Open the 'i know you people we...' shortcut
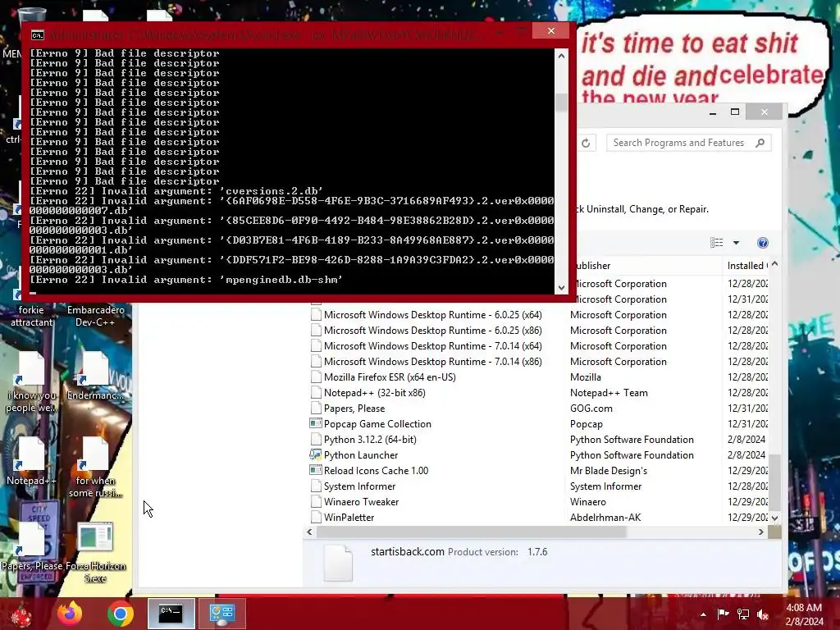Viewport: 840px width, 630px height. pos(31,382)
